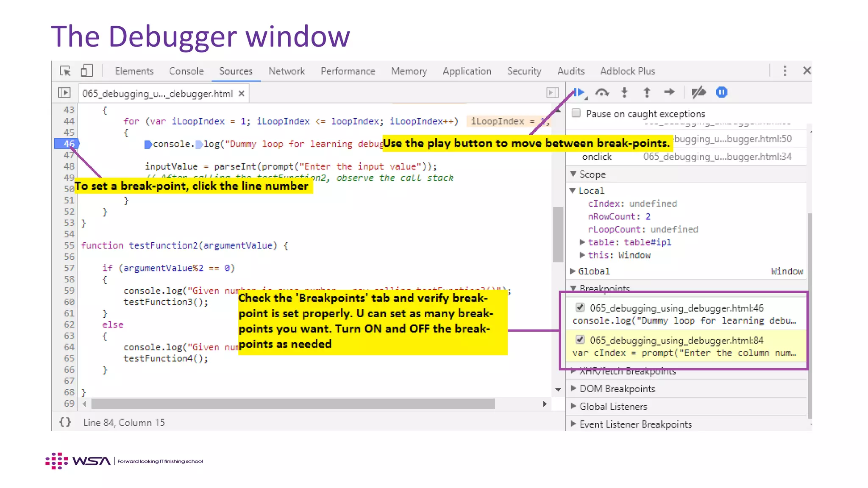Show the file navigator pane

(x=64, y=93)
